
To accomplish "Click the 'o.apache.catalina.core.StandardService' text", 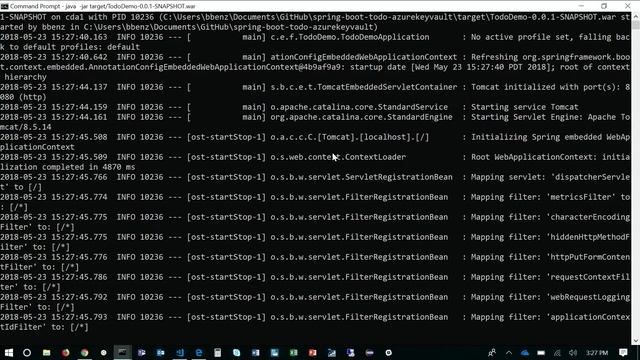I will click(359, 107).
